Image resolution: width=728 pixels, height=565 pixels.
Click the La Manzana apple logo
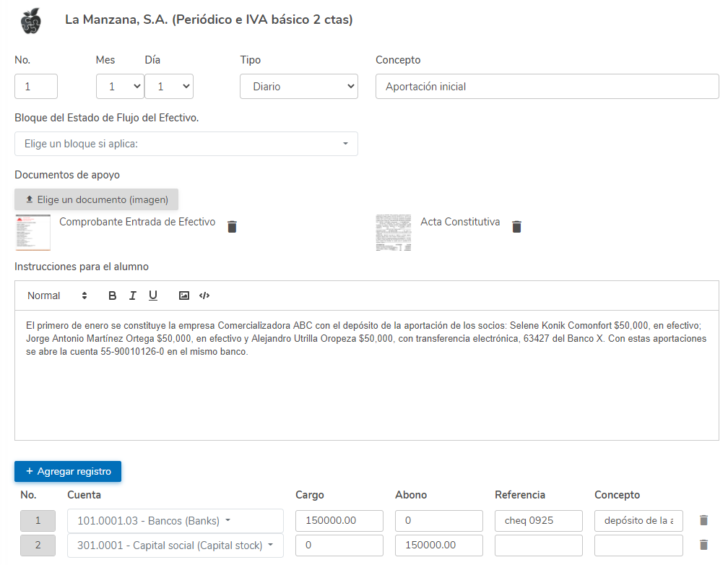[x=31, y=20]
